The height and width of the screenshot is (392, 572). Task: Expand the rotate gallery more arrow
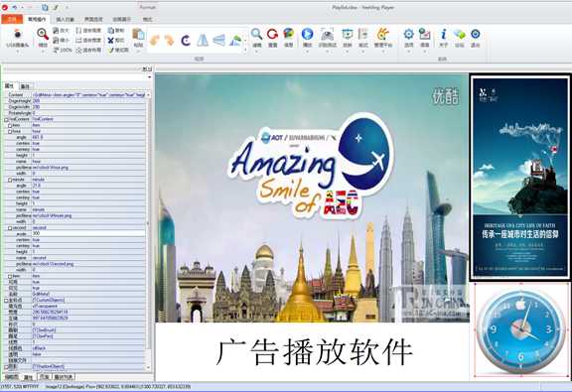coord(245,49)
